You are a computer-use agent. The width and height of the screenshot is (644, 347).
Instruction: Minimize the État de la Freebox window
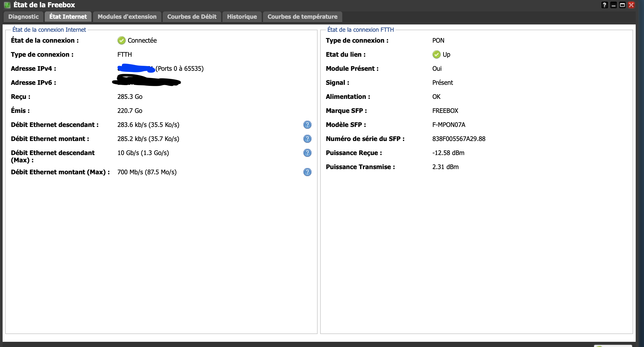coord(614,5)
